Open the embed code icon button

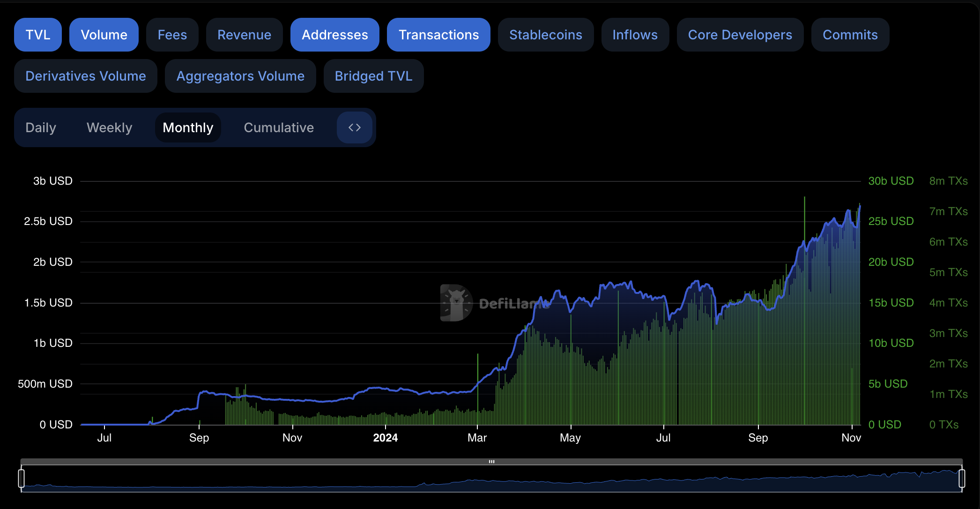(355, 127)
